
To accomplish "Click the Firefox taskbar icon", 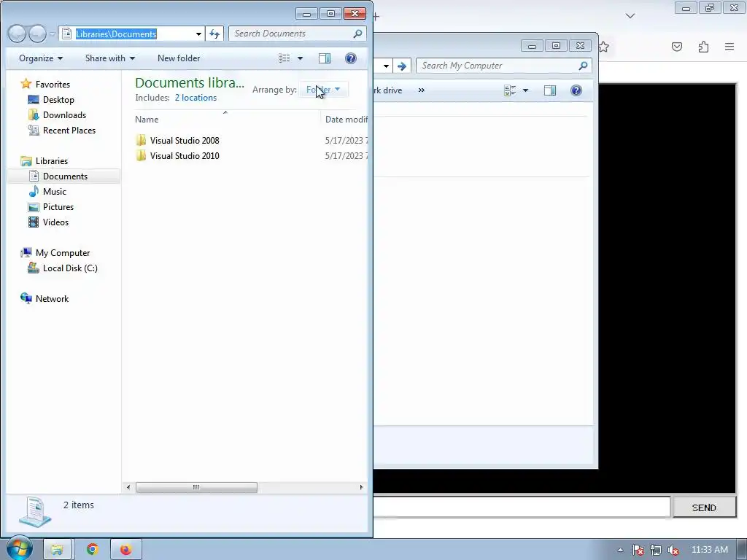I will (x=125, y=550).
